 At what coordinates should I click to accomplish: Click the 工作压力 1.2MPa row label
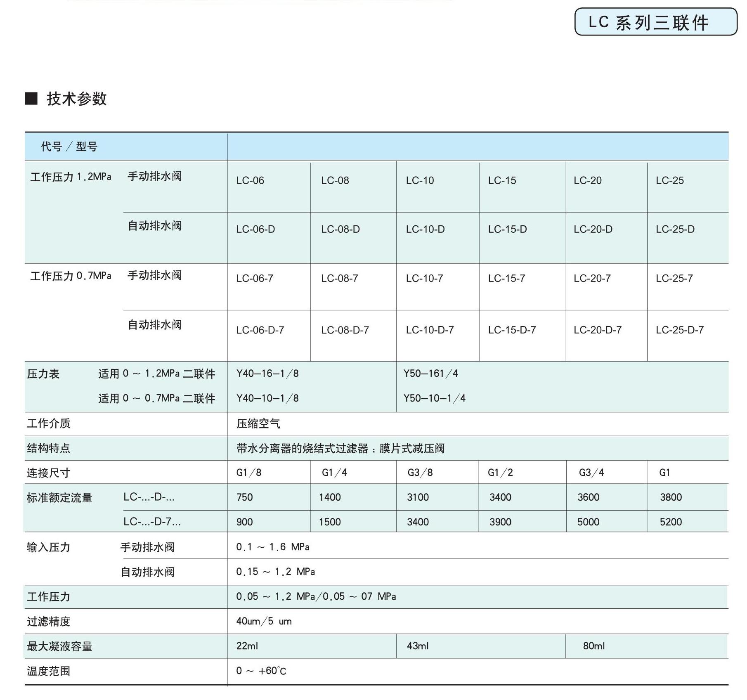click(71, 177)
